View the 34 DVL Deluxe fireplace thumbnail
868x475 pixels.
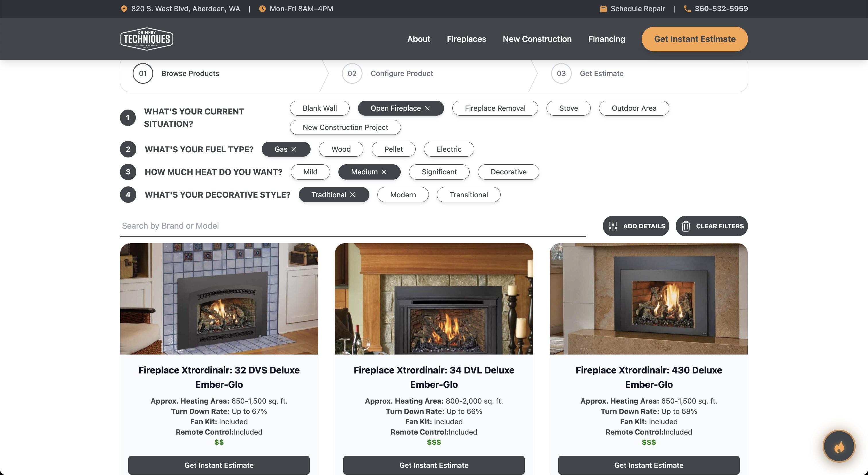click(x=434, y=299)
